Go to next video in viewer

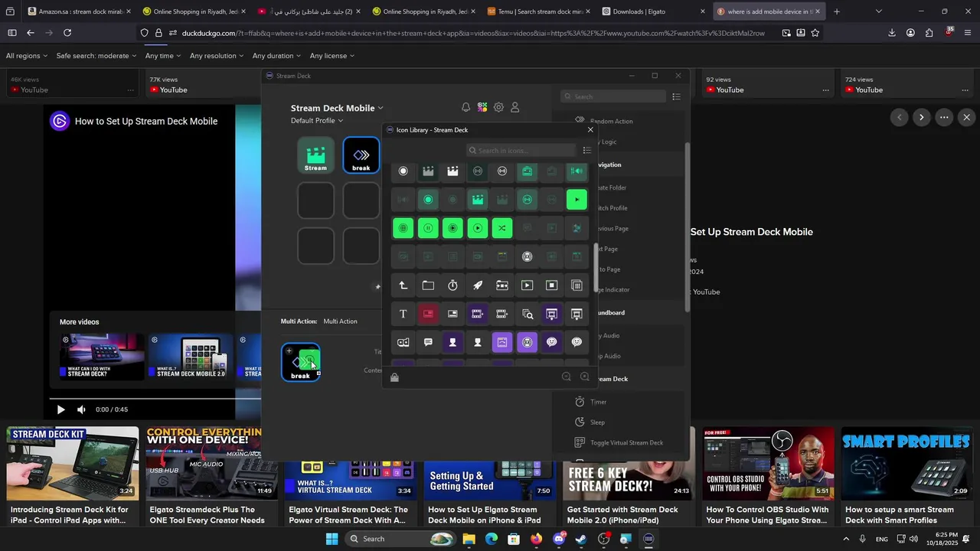click(x=922, y=117)
